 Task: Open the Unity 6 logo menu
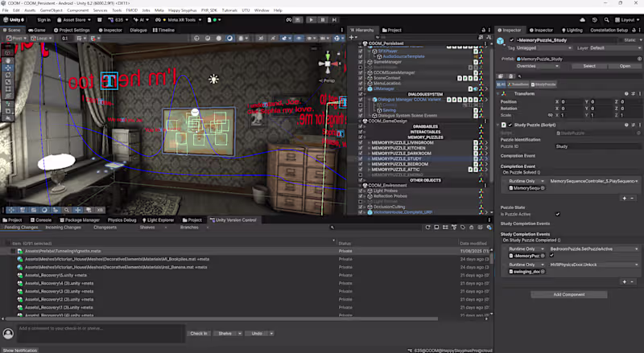15,20
